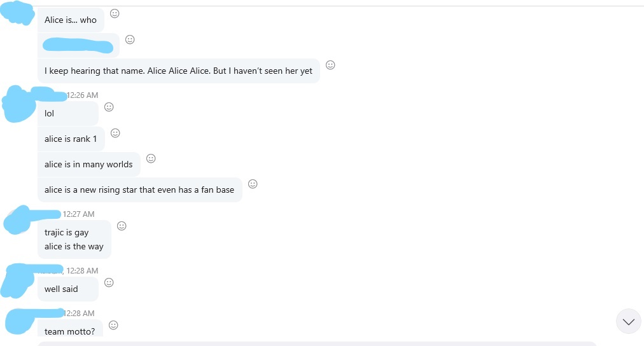
Task: Add reaction to 'well said' message
Action: 109,282
